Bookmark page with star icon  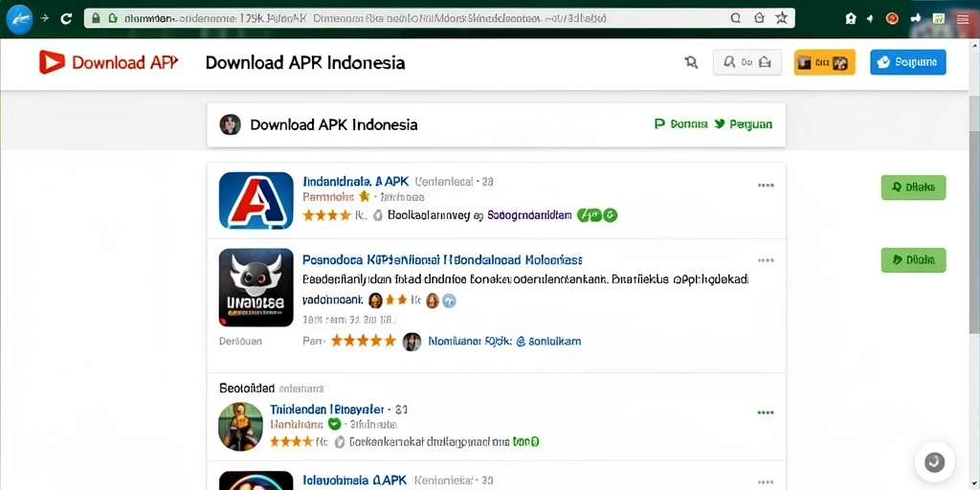coord(781,18)
